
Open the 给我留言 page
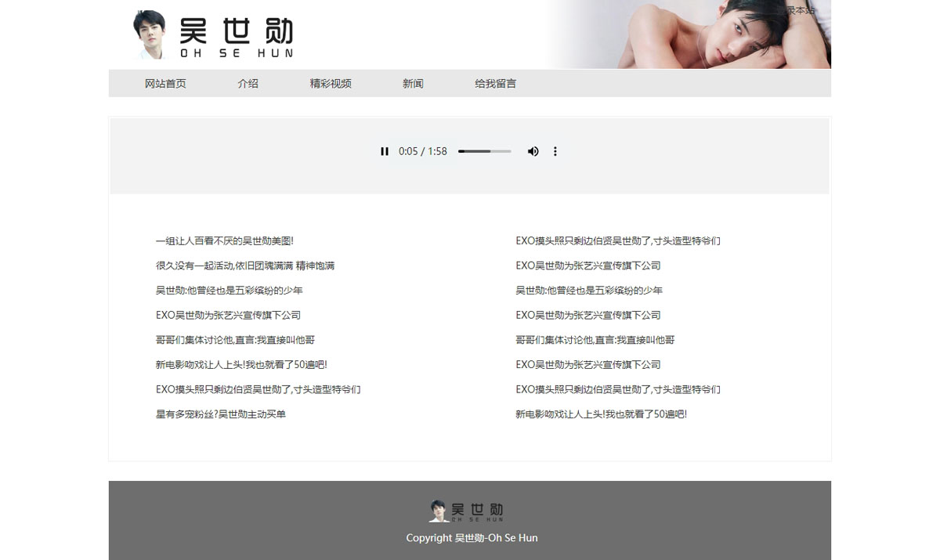pos(495,83)
